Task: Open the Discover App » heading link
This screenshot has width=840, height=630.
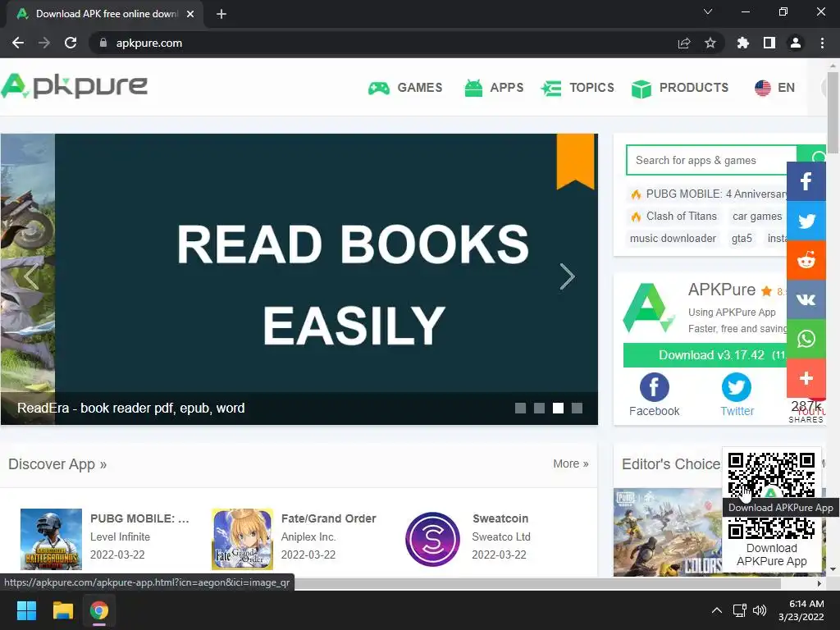Action: click(57, 464)
